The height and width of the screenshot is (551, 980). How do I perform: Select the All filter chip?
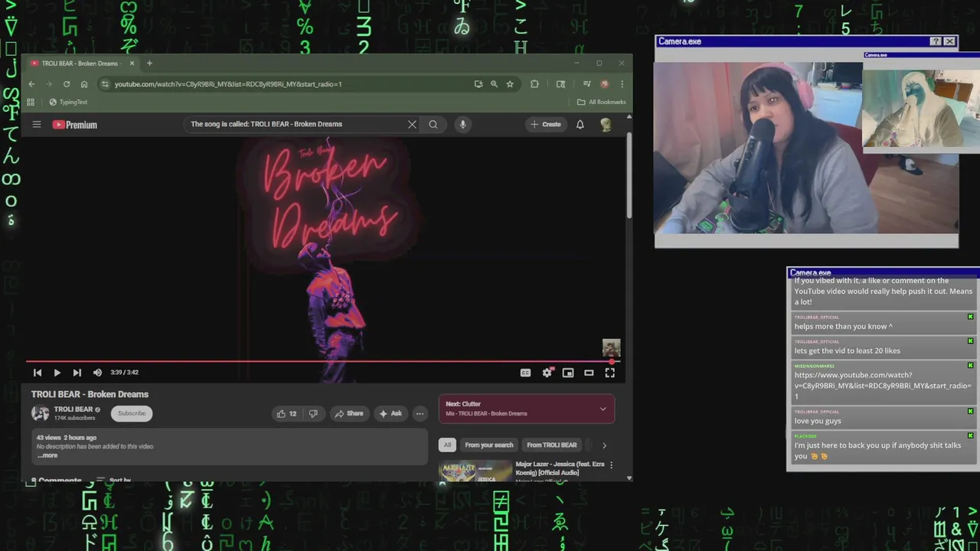447,445
